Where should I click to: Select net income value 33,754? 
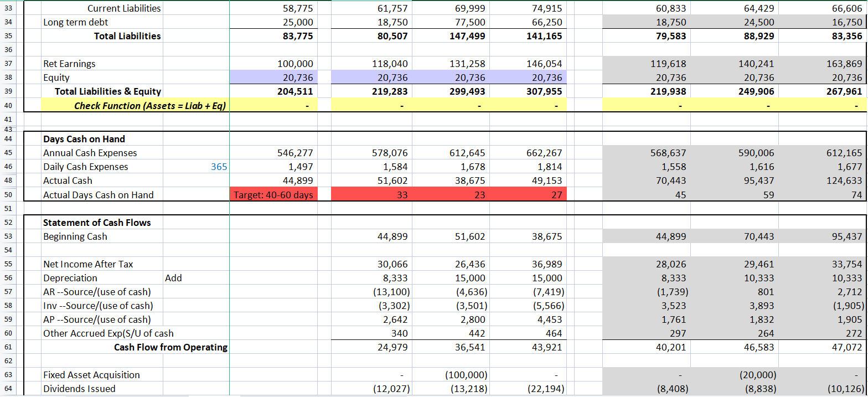(847, 264)
